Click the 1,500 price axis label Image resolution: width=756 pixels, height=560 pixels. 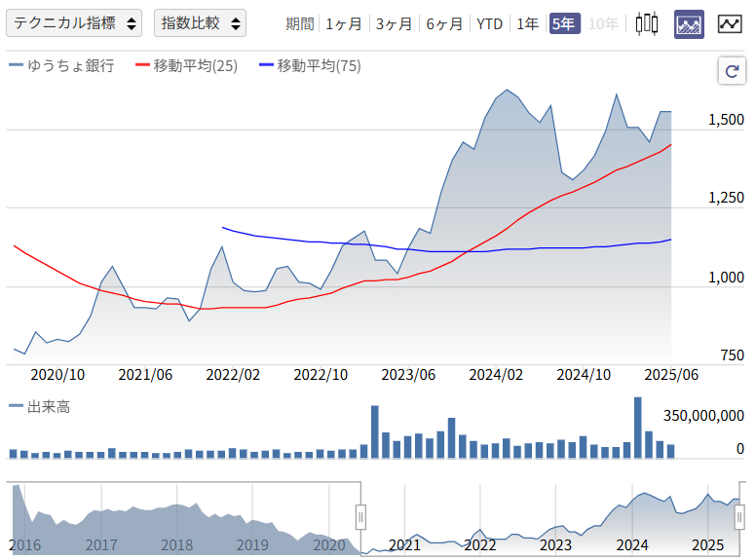coord(726,119)
